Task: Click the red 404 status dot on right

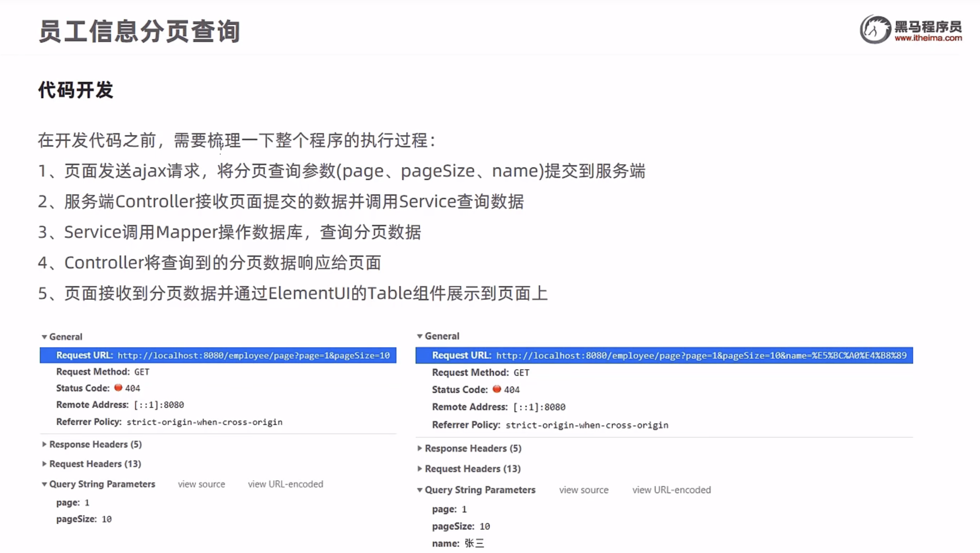Action: [x=496, y=389]
